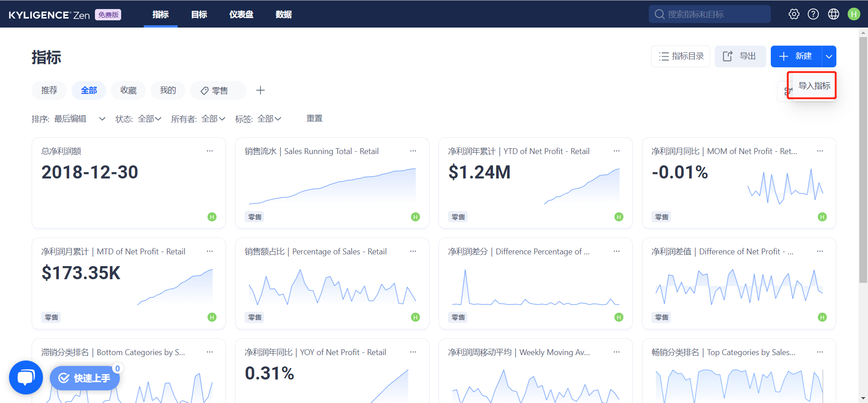Screen dimensions: 868x403
Task: Open more options on YTD of Net Profit card
Action: click(x=617, y=151)
